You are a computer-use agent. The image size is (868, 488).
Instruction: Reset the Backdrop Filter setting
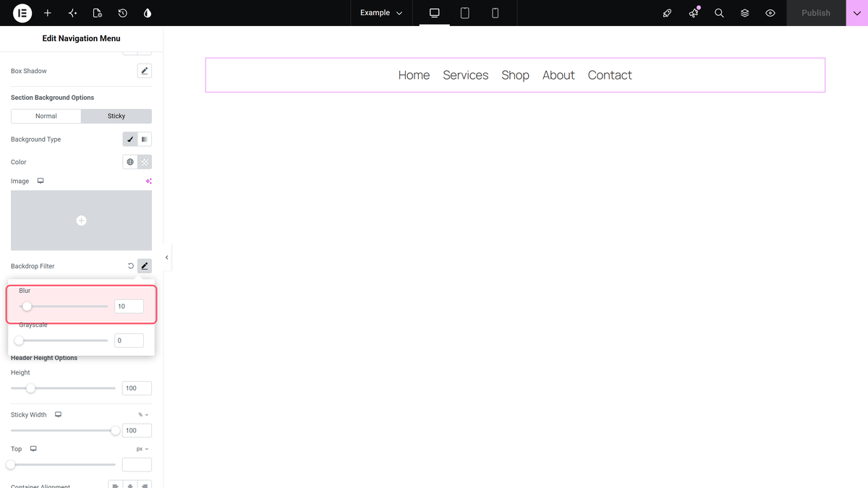point(131,266)
